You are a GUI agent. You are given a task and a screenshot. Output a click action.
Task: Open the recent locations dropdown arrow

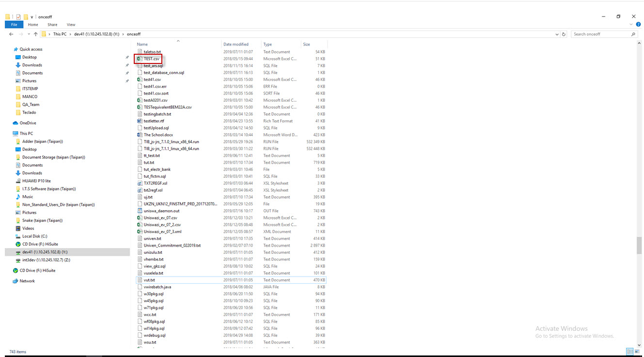[29, 34]
